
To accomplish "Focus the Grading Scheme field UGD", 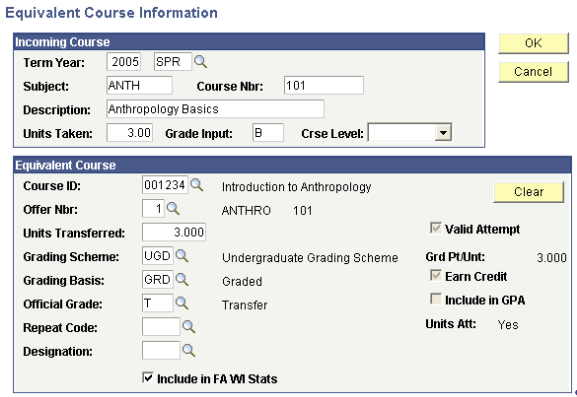I will click(157, 256).
